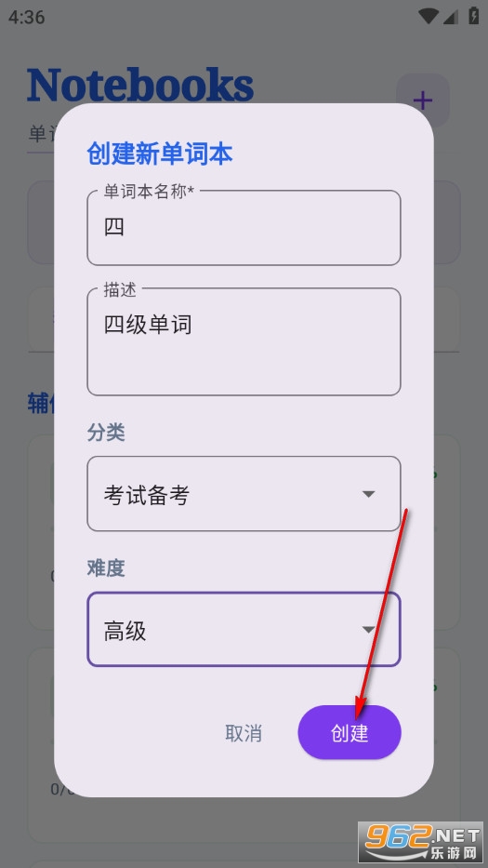Tap the 4:36 clock in status bar
This screenshot has width=488, height=868.
pyautogui.click(x=27, y=17)
